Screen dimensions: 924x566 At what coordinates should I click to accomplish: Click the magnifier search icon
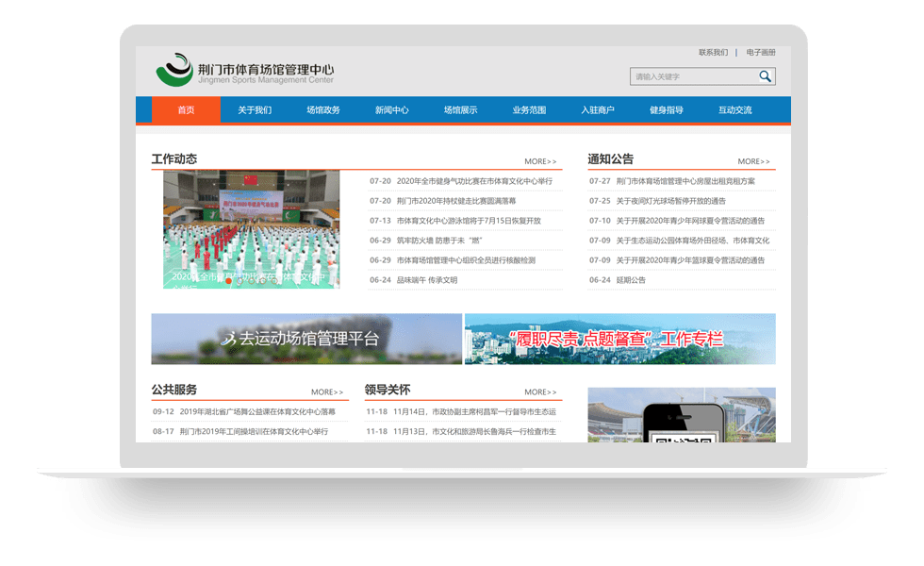[x=766, y=76]
